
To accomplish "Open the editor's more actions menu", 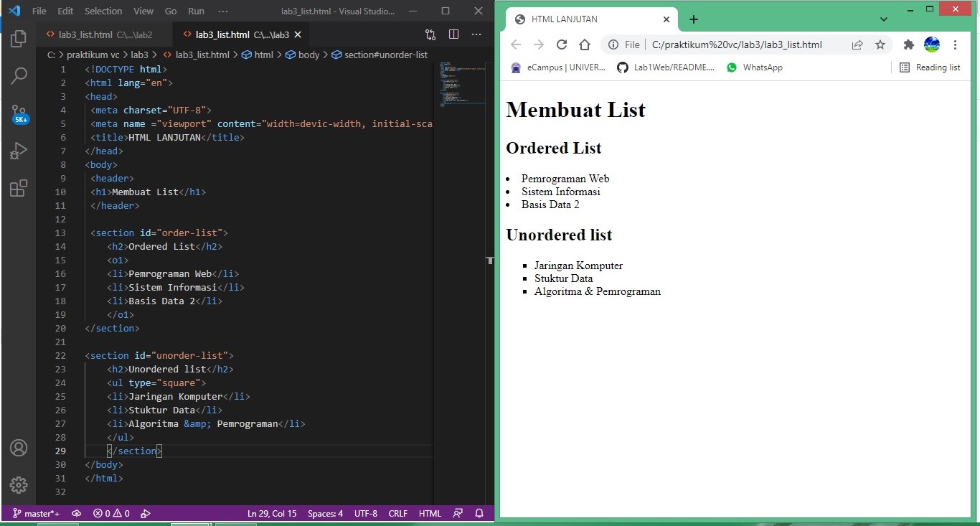I will tap(475, 34).
